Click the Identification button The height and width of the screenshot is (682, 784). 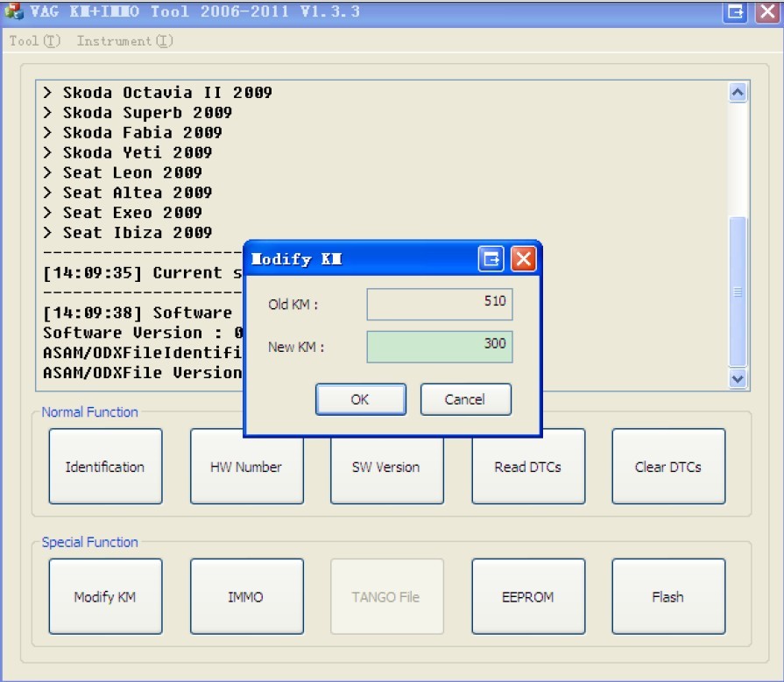click(x=105, y=466)
